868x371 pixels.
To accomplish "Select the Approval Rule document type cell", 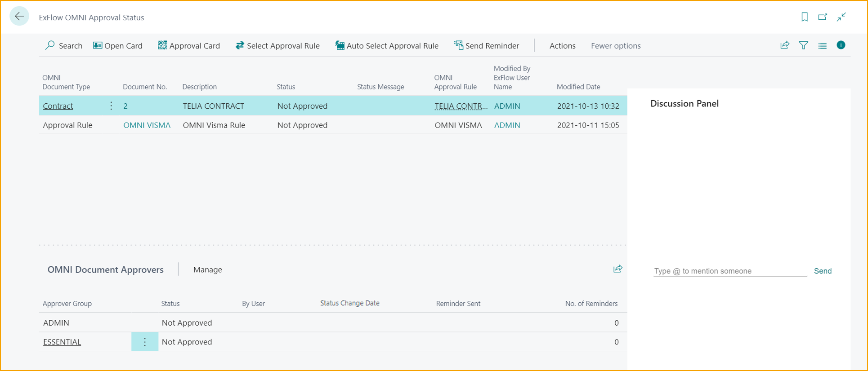I will click(68, 125).
